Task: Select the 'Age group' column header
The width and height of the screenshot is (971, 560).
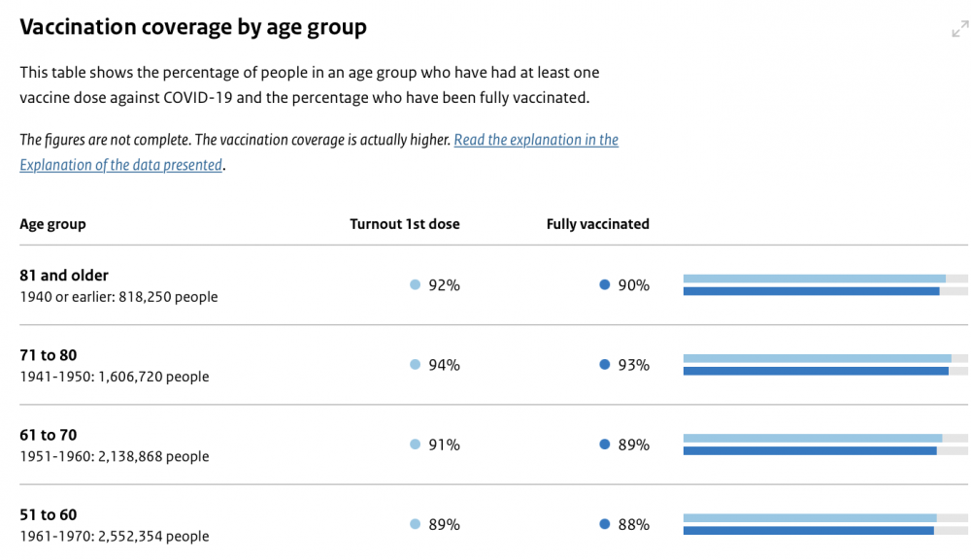Action: pyautogui.click(x=52, y=224)
